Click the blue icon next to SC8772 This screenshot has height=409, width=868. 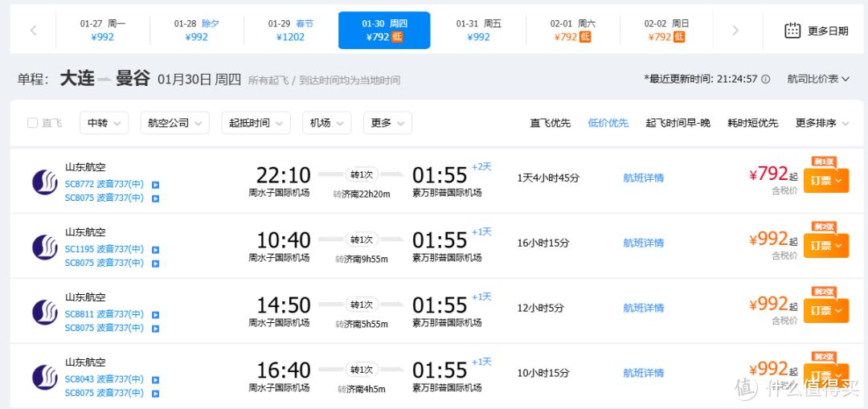click(155, 184)
